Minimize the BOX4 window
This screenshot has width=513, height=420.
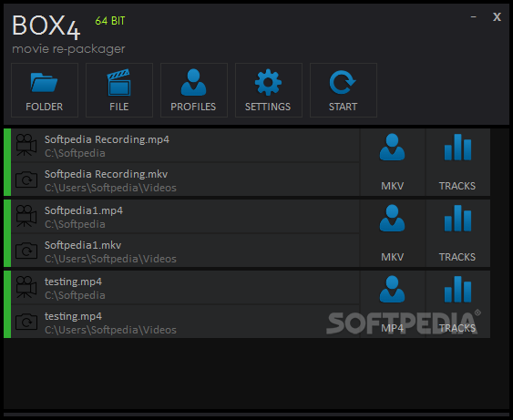click(x=474, y=16)
